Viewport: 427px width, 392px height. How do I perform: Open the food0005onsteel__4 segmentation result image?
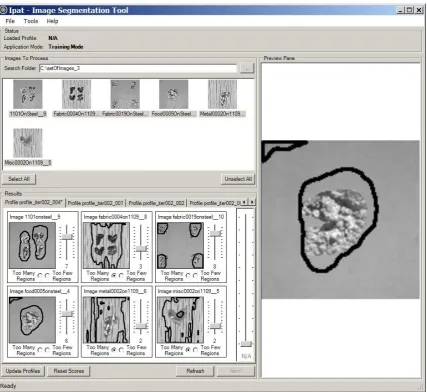(x=32, y=320)
